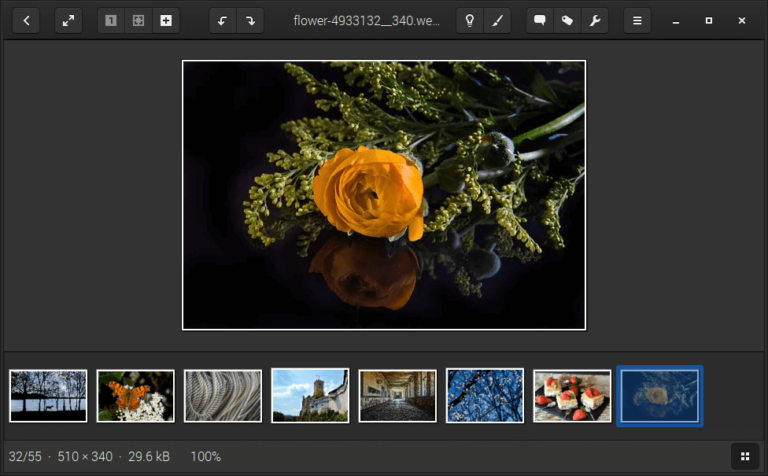Rotate the image right
This screenshot has width=768, height=476.
(250, 20)
